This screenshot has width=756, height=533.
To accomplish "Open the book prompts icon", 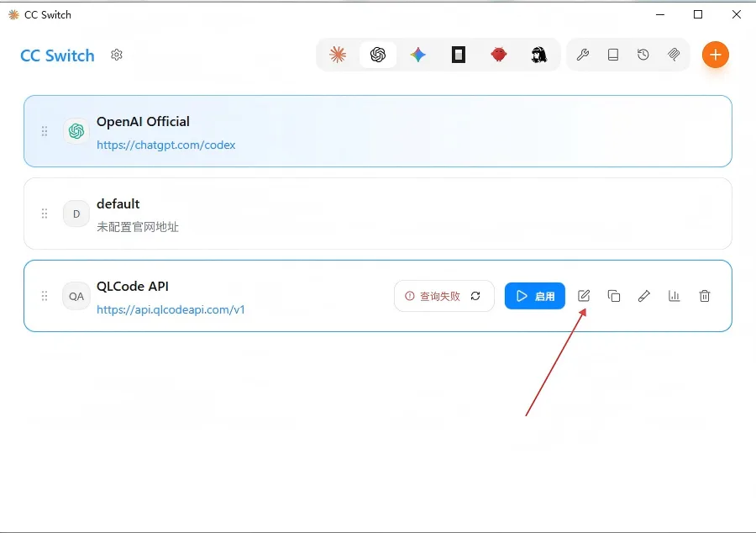I will (x=613, y=55).
